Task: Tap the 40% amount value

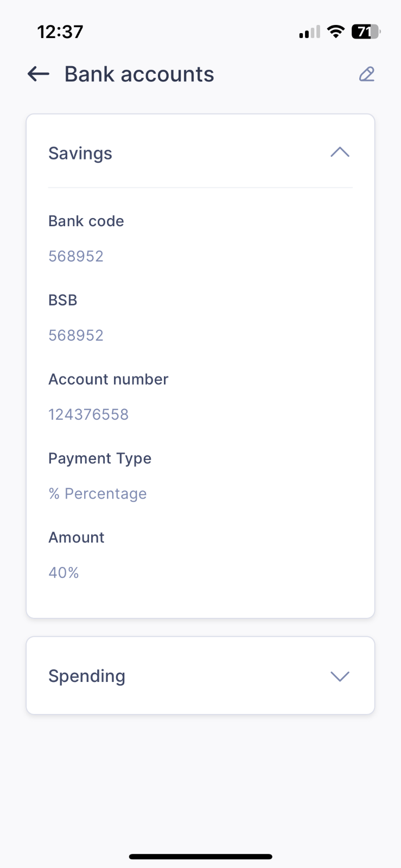Action: (x=63, y=573)
